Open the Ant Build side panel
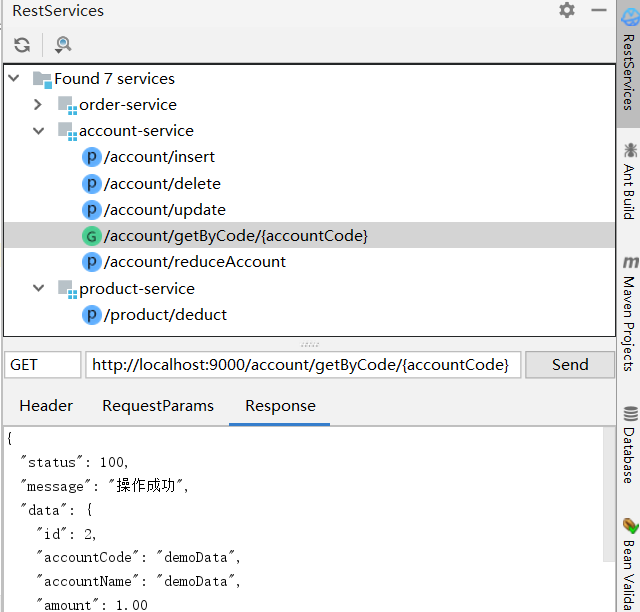640x612 pixels. [629, 181]
